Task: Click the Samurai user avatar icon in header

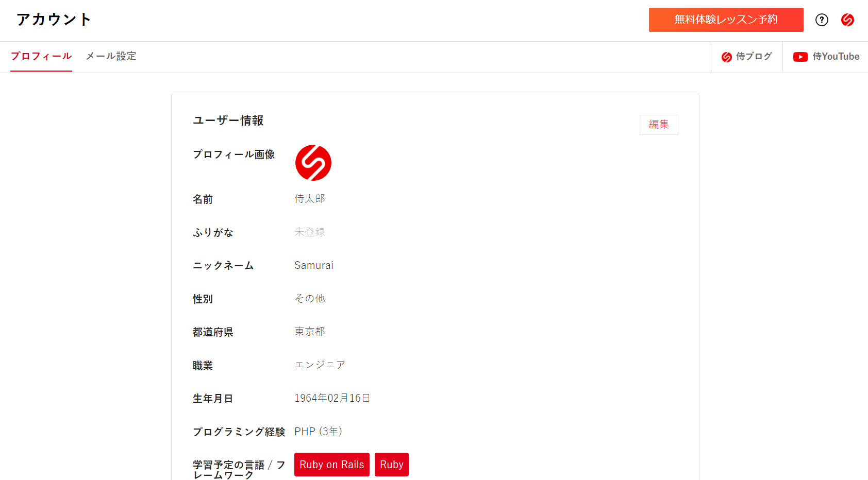Action: [x=847, y=20]
